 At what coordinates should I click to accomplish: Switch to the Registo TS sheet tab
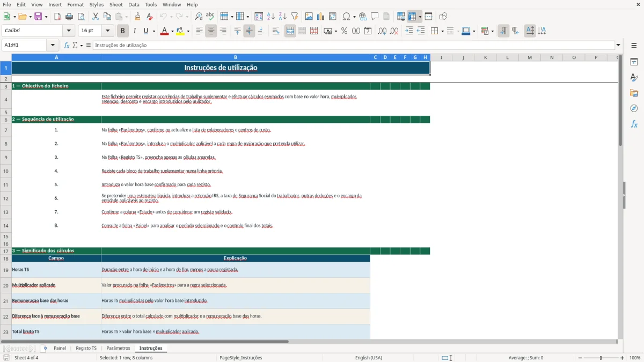pyautogui.click(x=86, y=348)
